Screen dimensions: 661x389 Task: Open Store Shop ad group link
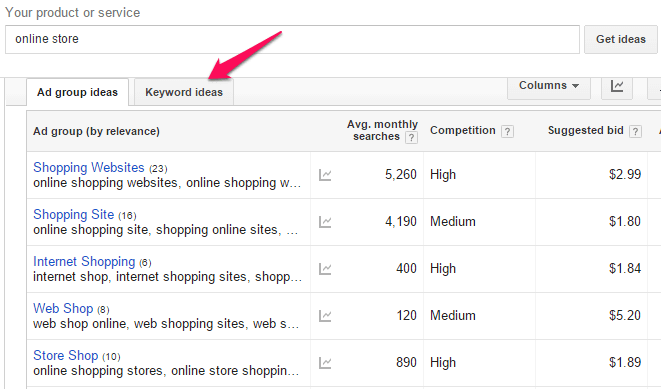66,355
